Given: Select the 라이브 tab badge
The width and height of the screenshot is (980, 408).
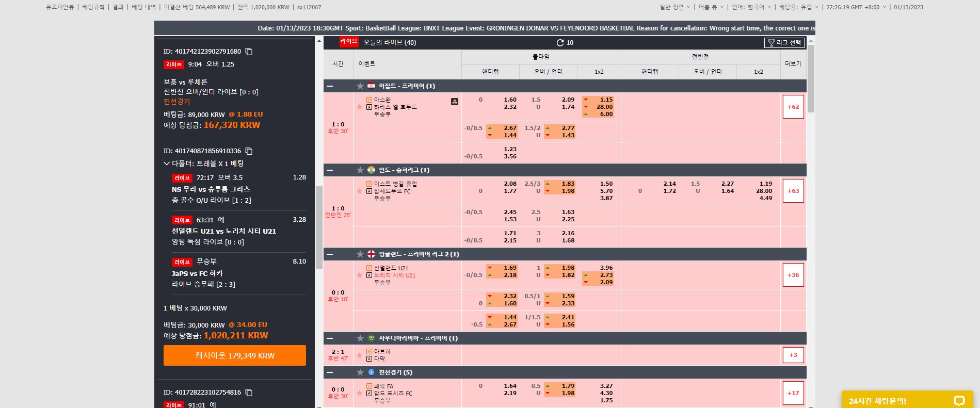Looking at the screenshot, I should [349, 42].
